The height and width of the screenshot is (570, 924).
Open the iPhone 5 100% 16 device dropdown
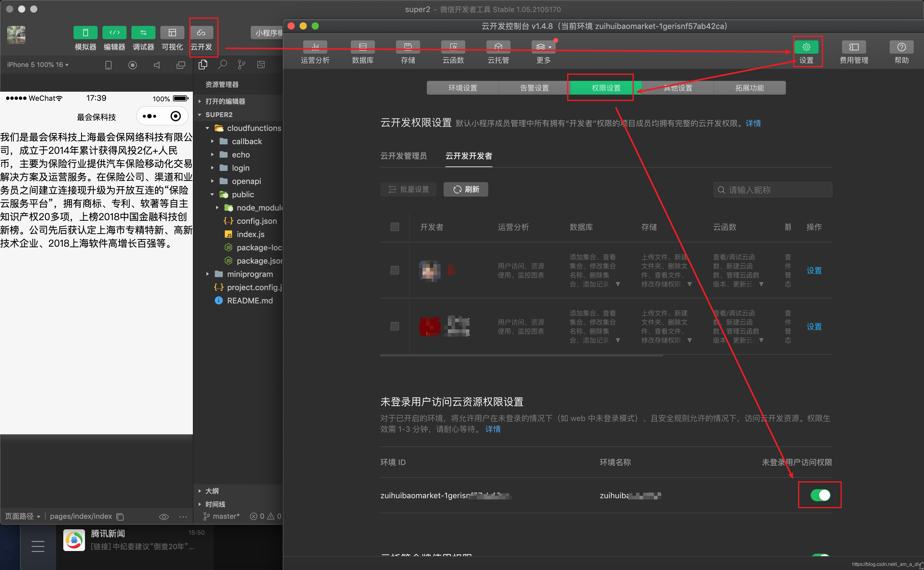click(38, 65)
